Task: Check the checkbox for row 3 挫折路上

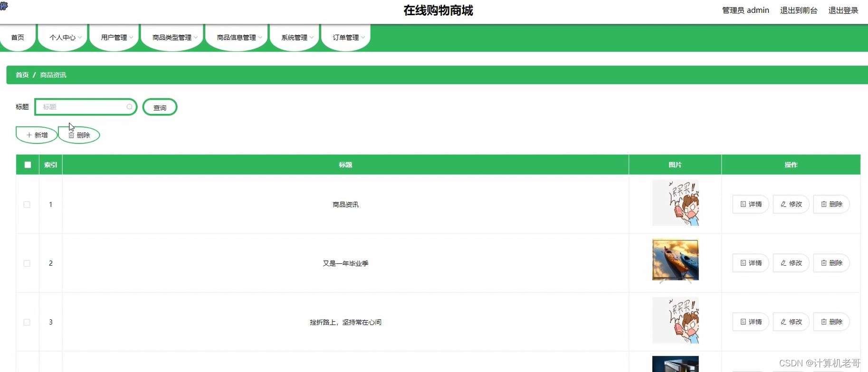Action: pyautogui.click(x=27, y=322)
